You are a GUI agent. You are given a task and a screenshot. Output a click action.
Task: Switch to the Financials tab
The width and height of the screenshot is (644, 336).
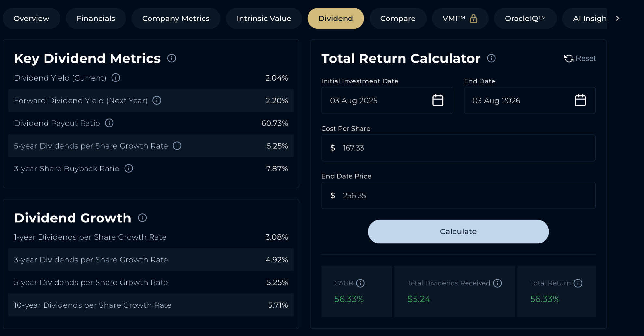(x=96, y=19)
